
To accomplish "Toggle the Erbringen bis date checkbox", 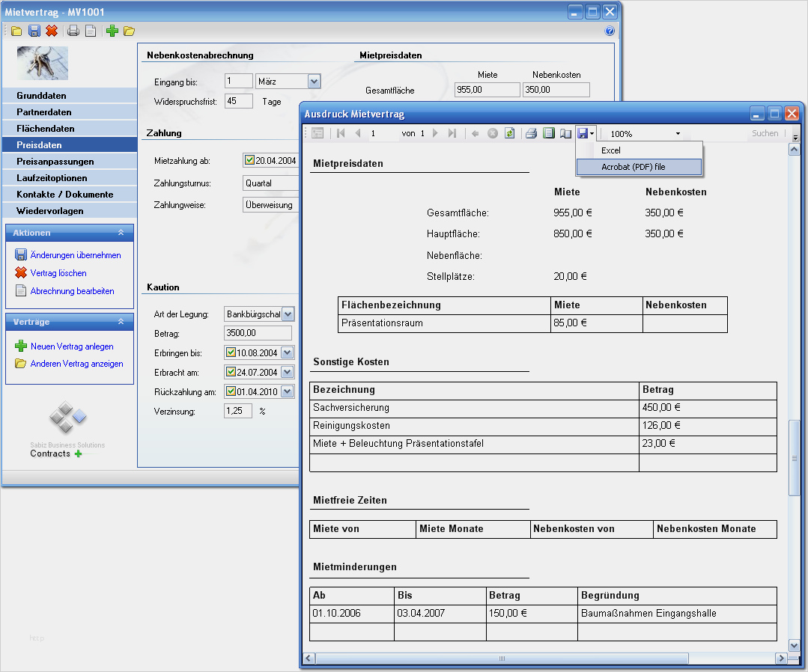I will [x=231, y=352].
